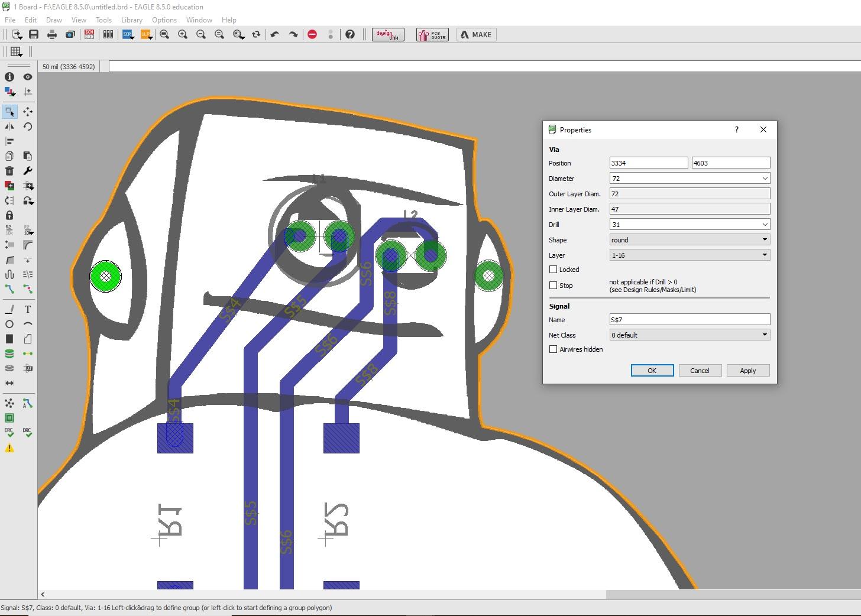Select the Info tool
861x616 pixels.
(9, 77)
